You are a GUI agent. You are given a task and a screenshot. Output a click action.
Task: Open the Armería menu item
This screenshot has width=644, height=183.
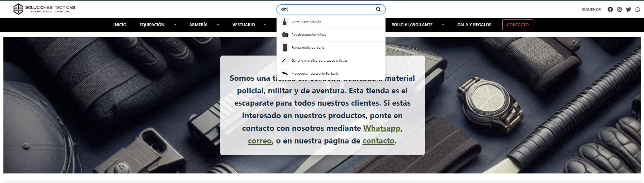(x=199, y=25)
